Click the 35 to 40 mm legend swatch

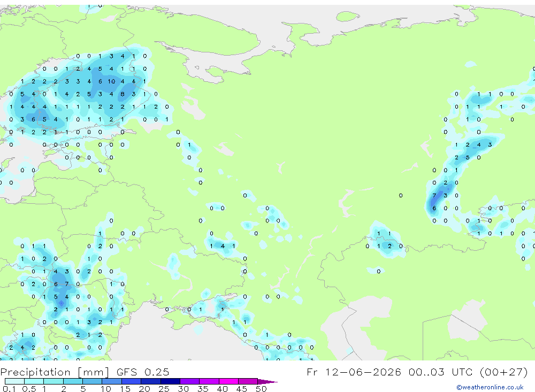pyautogui.click(x=209, y=381)
